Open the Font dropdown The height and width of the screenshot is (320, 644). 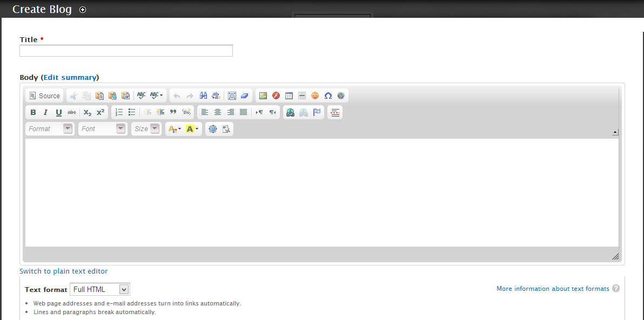point(103,129)
